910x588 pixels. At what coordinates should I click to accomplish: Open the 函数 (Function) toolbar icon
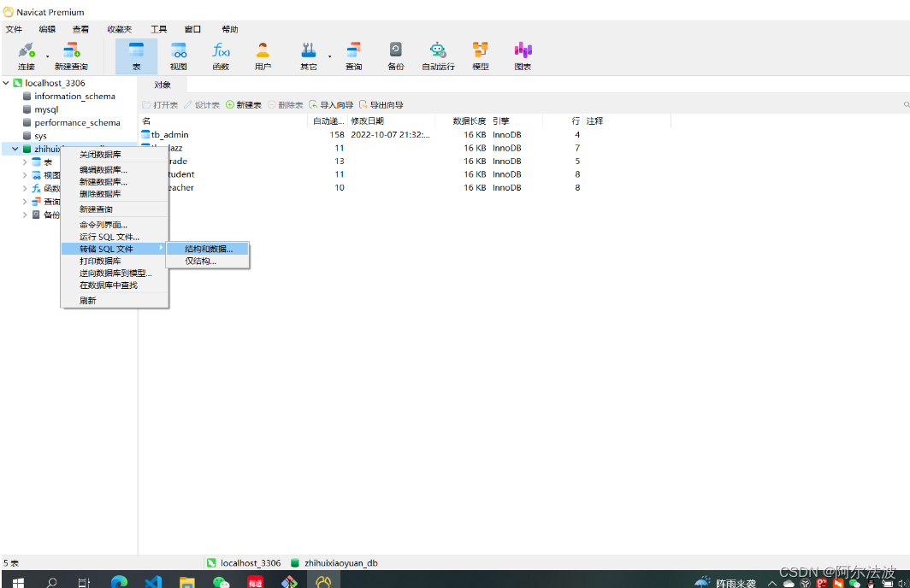tap(222, 56)
